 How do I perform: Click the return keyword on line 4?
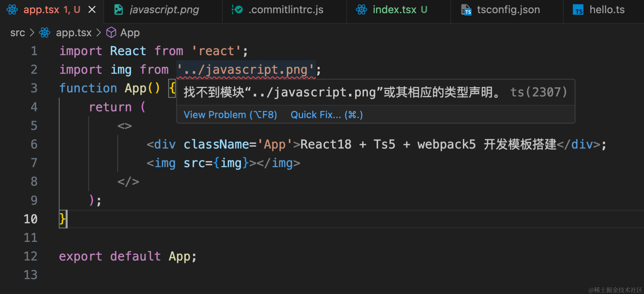[110, 107]
